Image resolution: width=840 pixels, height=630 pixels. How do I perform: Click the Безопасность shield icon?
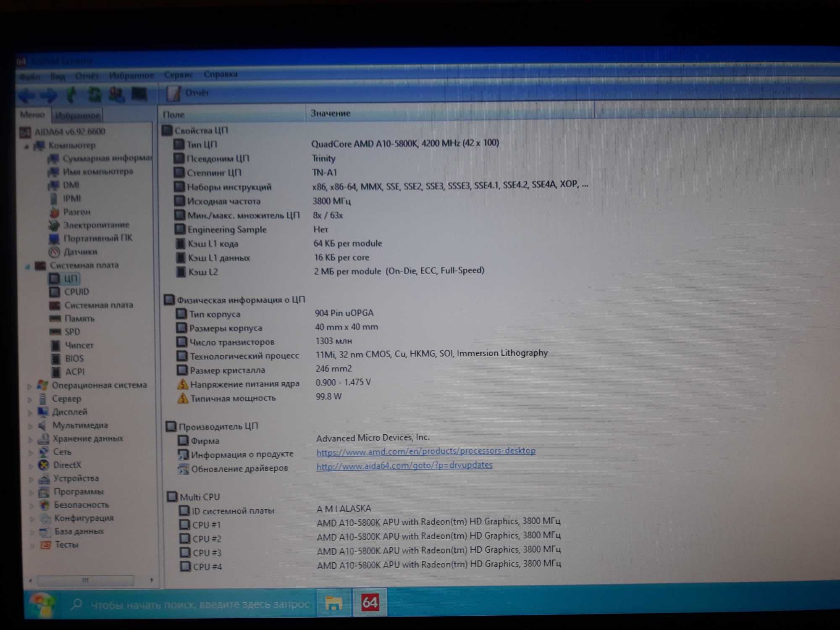(x=45, y=505)
